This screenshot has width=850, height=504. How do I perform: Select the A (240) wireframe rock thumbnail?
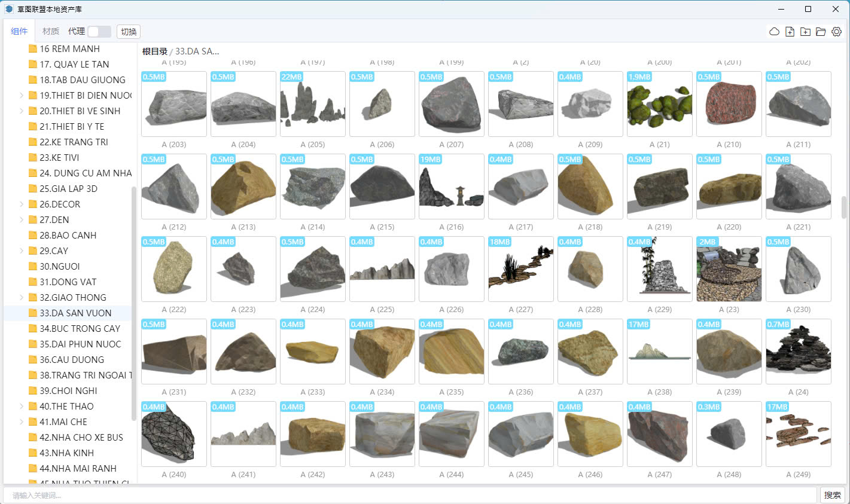pos(174,434)
